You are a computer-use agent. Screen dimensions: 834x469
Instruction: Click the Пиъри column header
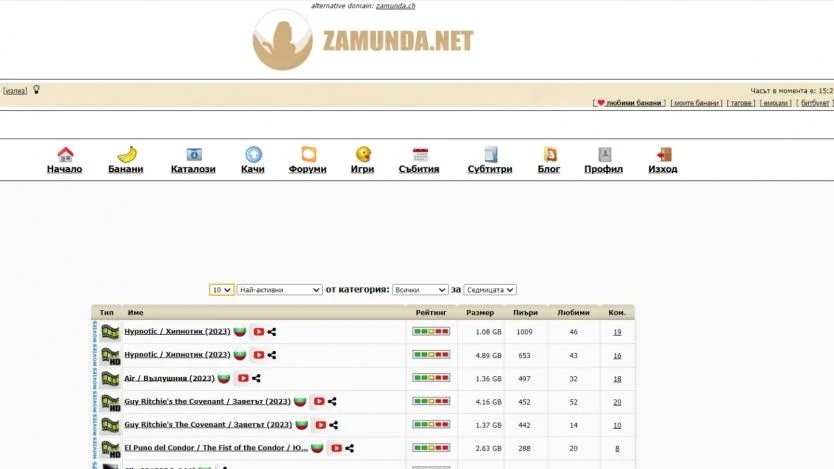[525, 313]
